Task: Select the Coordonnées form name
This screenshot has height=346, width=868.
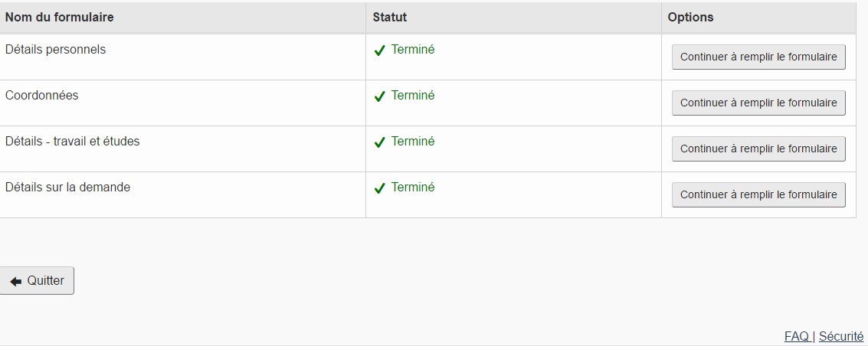Action: click(x=41, y=96)
